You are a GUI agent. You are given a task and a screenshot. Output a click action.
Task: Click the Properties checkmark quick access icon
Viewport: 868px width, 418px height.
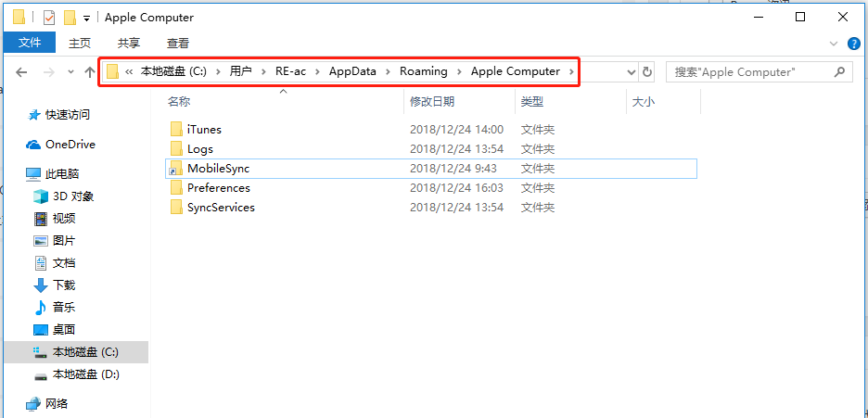tap(49, 18)
